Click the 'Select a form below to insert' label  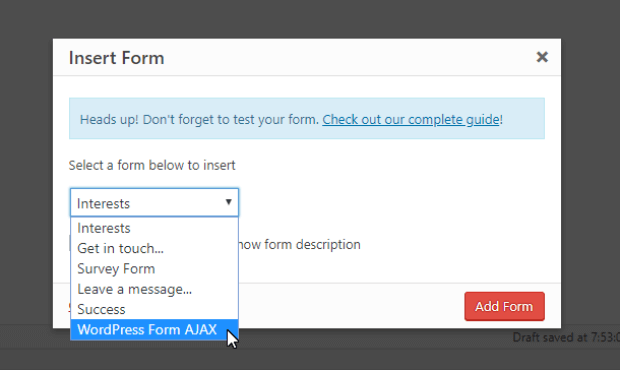point(152,165)
